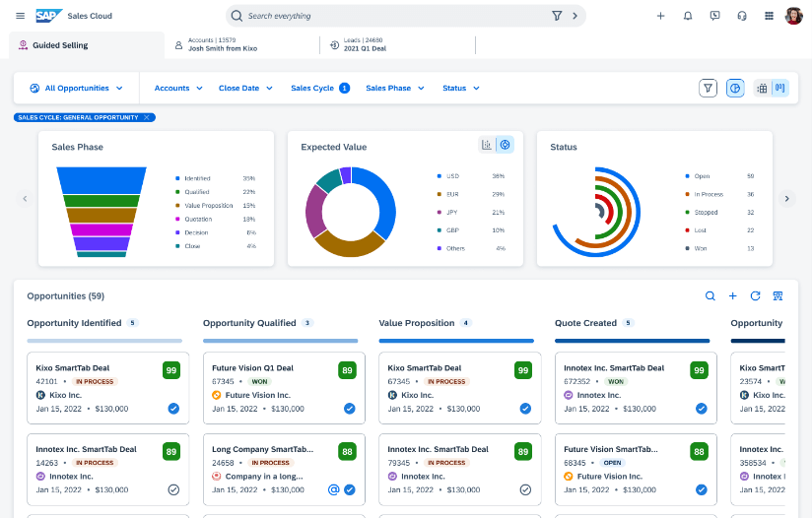Toggle the charts view button
The image size is (812, 518).
(x=735, y=88)
